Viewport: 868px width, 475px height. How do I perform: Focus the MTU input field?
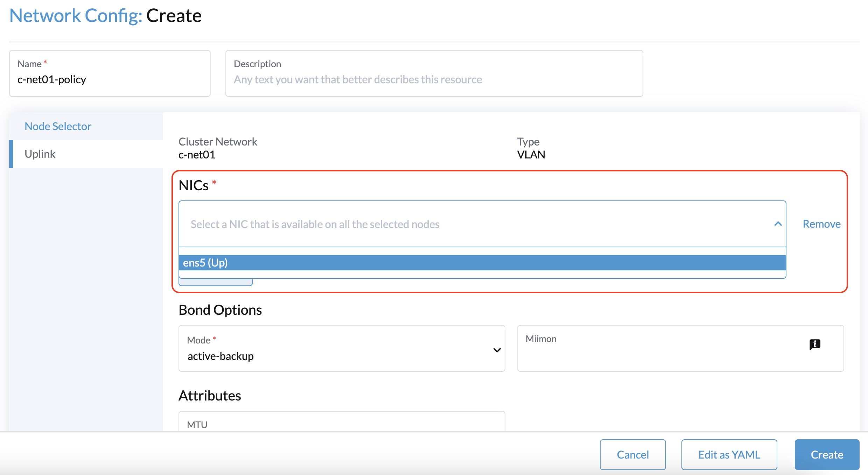(x=341, y=425)
